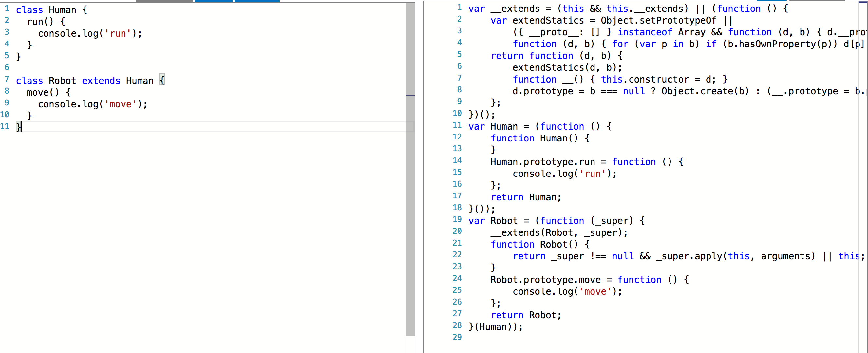Click 'this.constructor' in the right editor

(x=645, y=79)
